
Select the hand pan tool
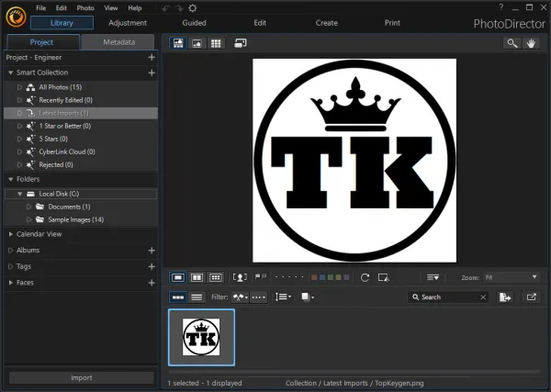tap(531, 43)
